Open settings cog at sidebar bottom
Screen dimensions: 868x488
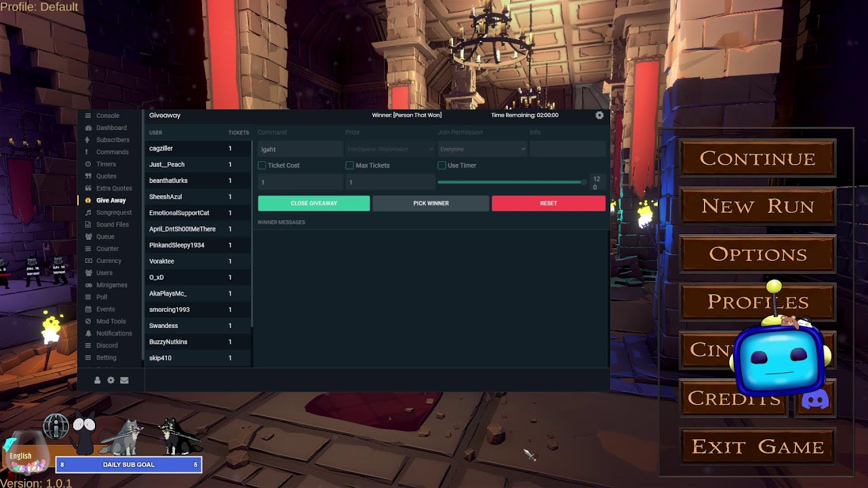click(111, 380)
